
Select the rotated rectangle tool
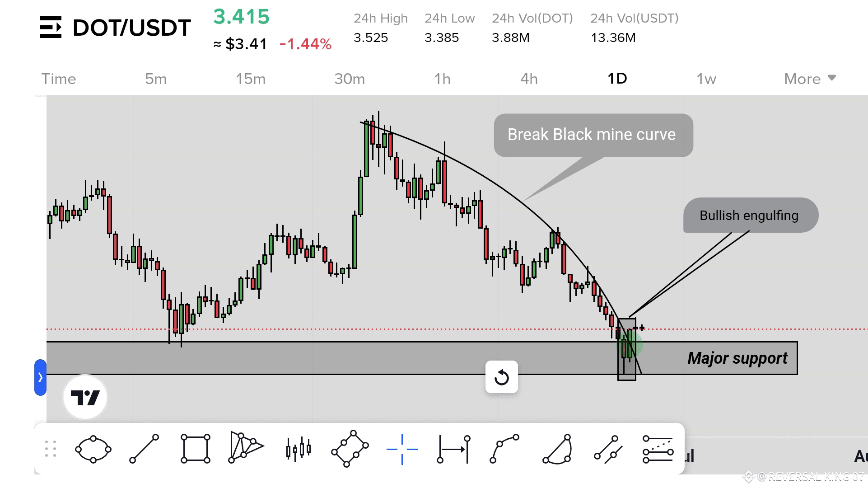(x=350, y=449)
